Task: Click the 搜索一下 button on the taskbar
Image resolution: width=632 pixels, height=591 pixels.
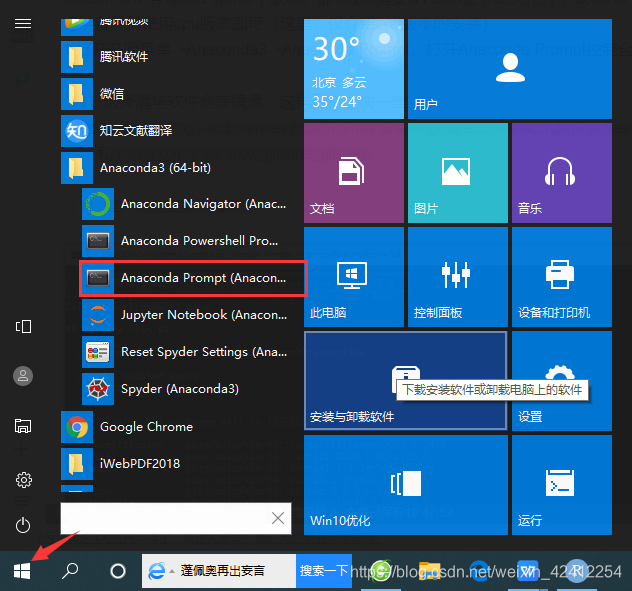Action: point(324,571)
